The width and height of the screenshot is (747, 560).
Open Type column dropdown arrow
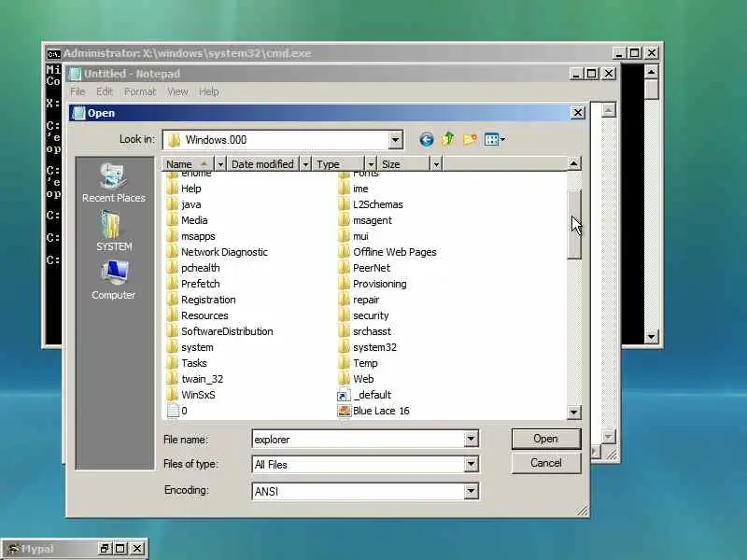[371, 164]
